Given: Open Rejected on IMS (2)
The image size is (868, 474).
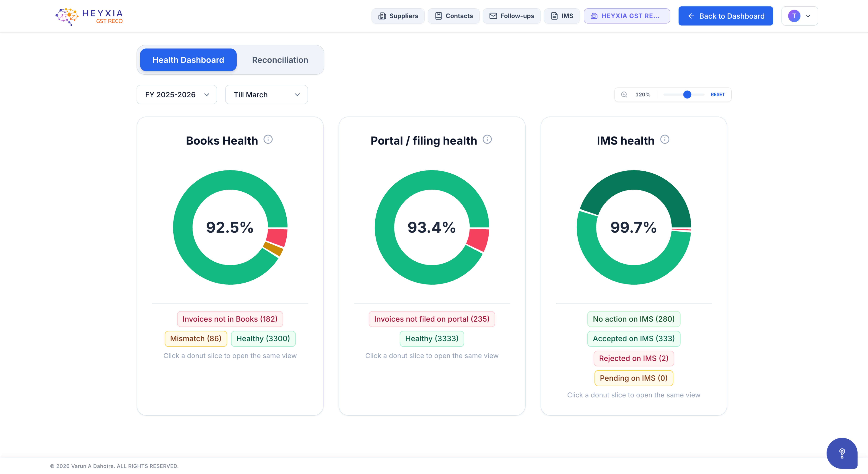Looking at the screenshot, I should pyautogui.click(x=634, y=358).
